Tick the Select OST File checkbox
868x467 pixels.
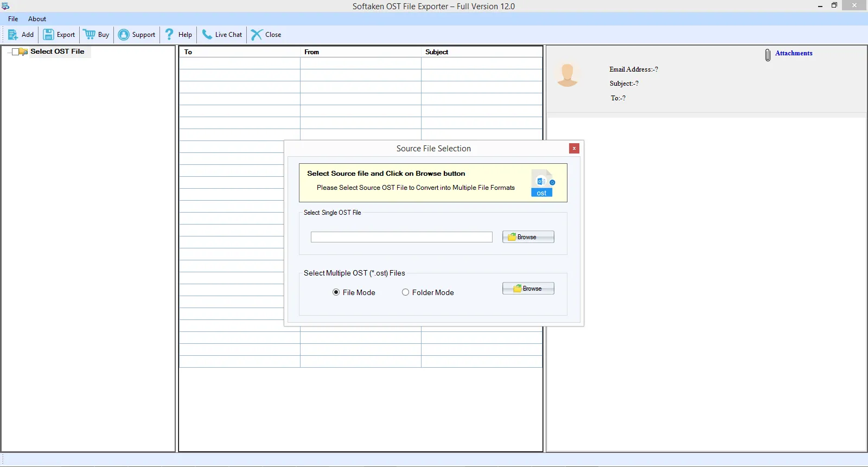point(15,52)
